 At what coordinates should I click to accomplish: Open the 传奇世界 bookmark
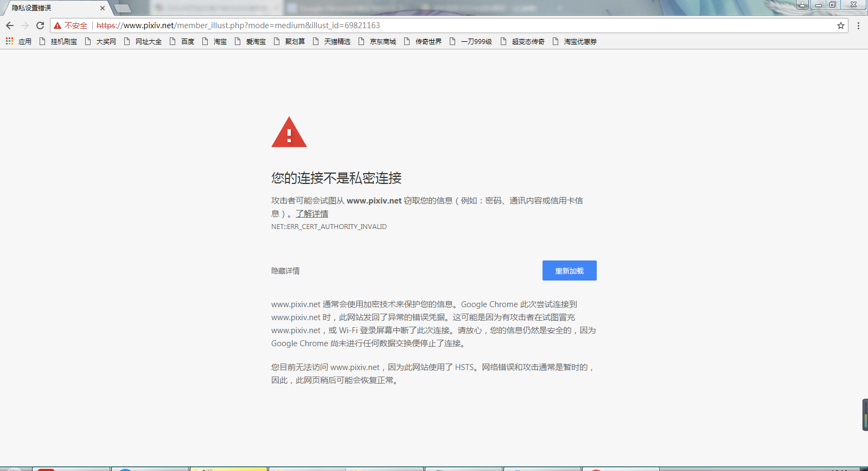[423, 41]
